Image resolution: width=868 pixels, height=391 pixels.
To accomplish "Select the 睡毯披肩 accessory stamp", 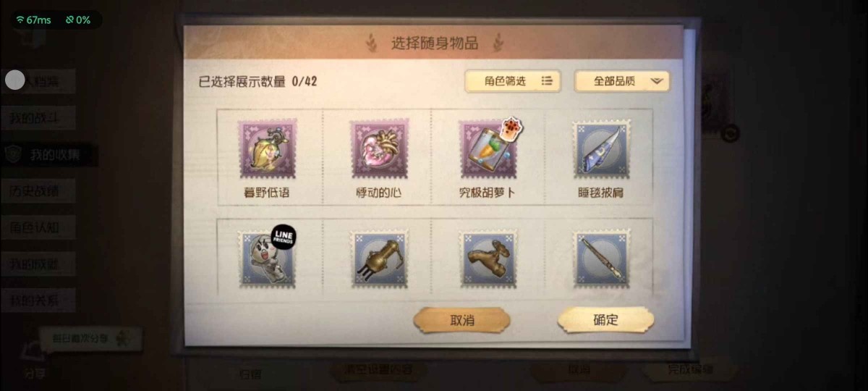I will [x=602, y=150].
